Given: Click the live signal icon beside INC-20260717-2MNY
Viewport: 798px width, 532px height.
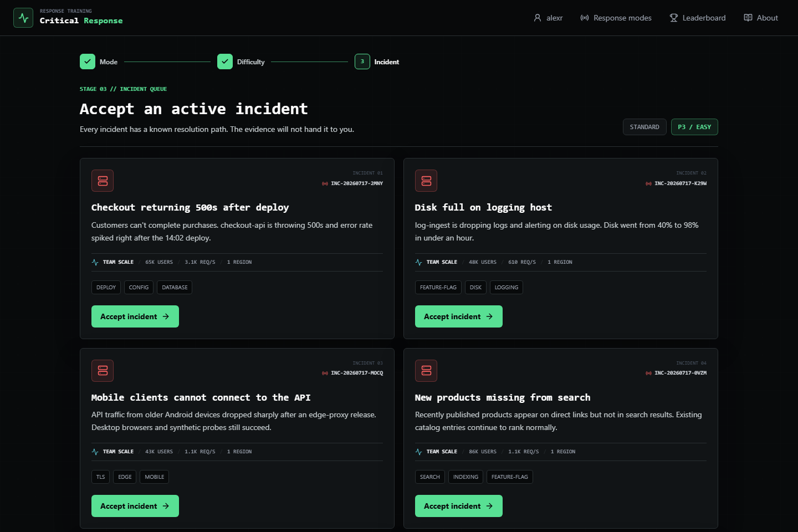Looking at the screenshot, I should click(x=325, y=183).
